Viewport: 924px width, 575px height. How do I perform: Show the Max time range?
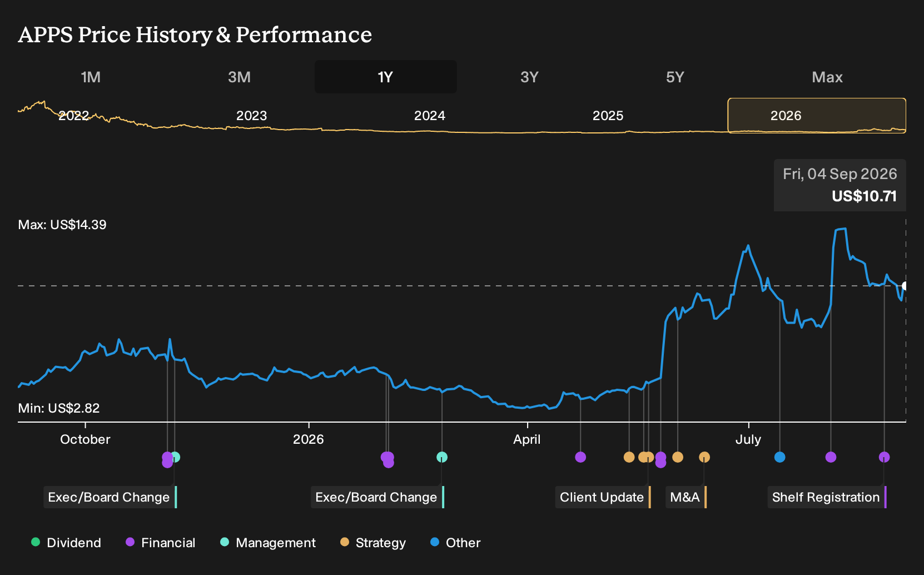point(827,77)
